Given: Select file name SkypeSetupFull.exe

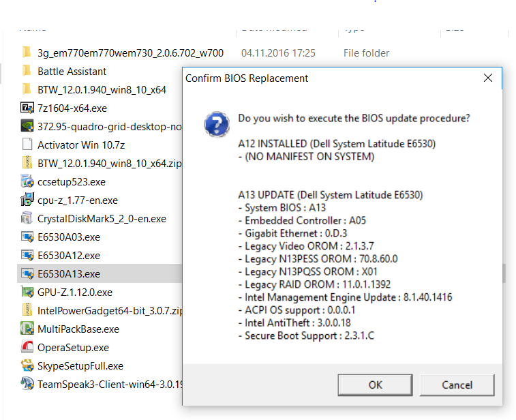Looking at the screenshot, I should pos(80,366).
